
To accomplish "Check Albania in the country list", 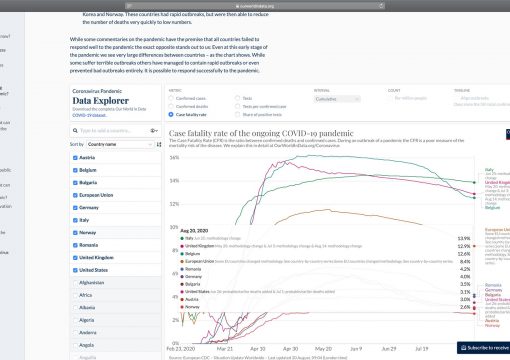I will coord(75,308).
